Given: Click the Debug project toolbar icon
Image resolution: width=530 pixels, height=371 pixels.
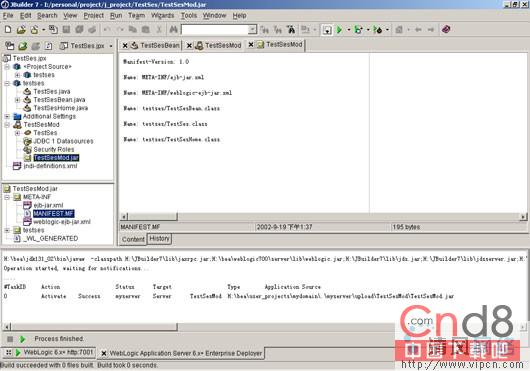Looking at the screenshot, I should click(x=358, y=30).
